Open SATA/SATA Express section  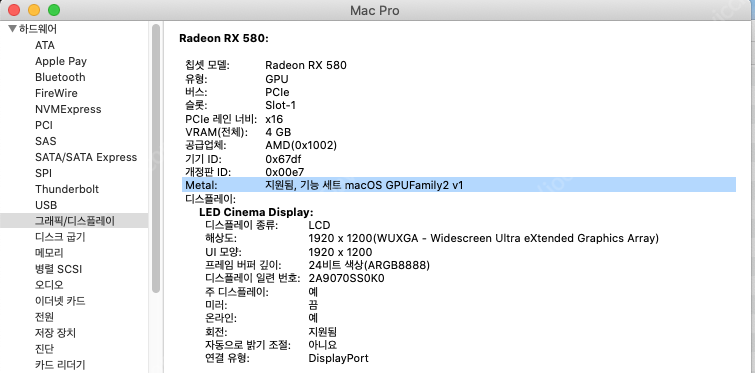[x=86, y=157]
